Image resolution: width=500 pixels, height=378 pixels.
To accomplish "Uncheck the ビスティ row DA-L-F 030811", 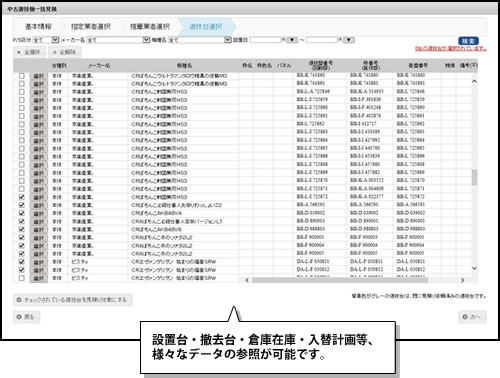I will click(22, 262).
